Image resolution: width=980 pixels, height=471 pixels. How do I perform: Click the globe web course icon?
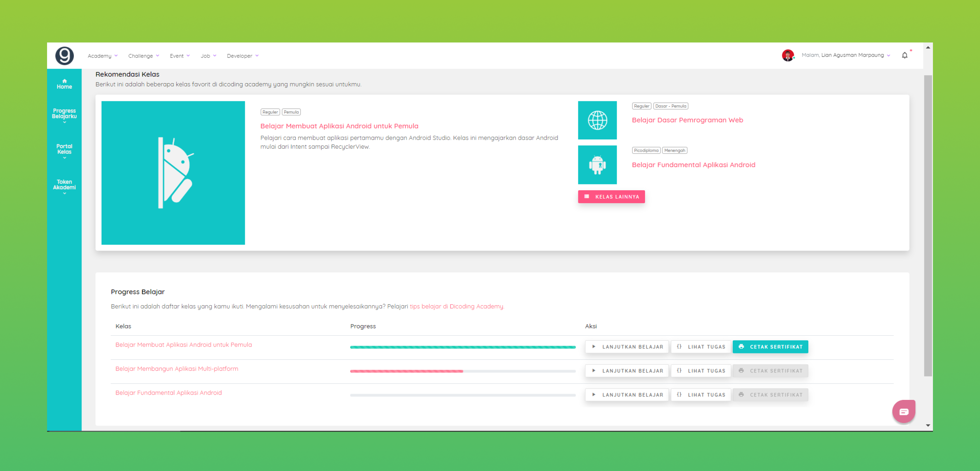597,120
